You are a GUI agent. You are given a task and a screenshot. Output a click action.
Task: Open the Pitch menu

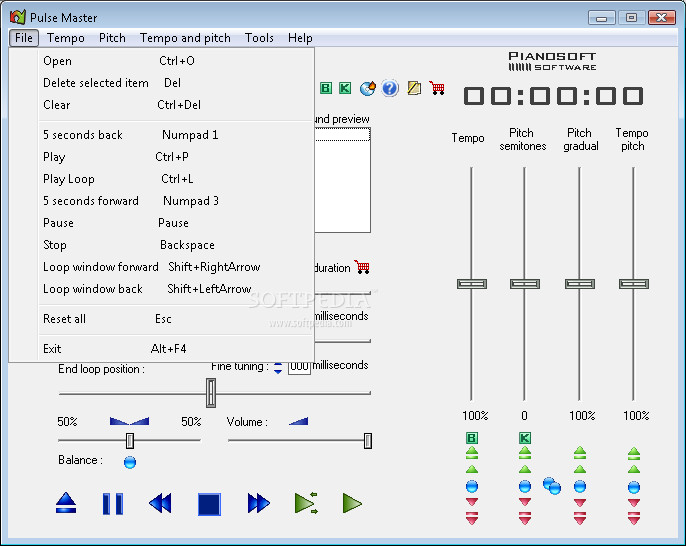pos(112,38)
